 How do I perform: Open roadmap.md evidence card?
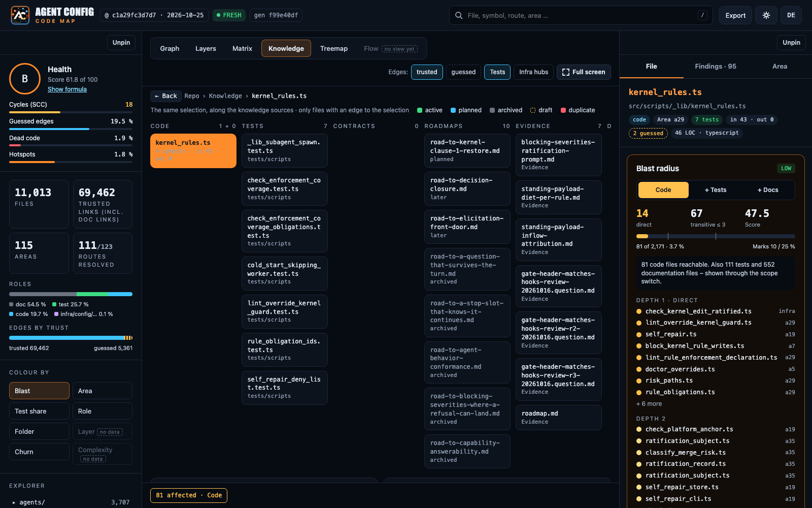pyautogui.click(x=559, y=418)
